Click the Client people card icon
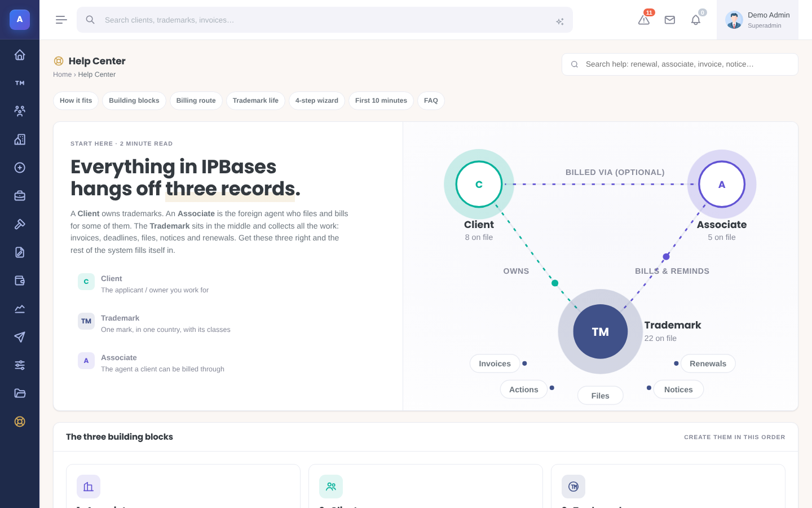Image resolution: width=812 pixels, height=508 pixels. pos(331,487)
